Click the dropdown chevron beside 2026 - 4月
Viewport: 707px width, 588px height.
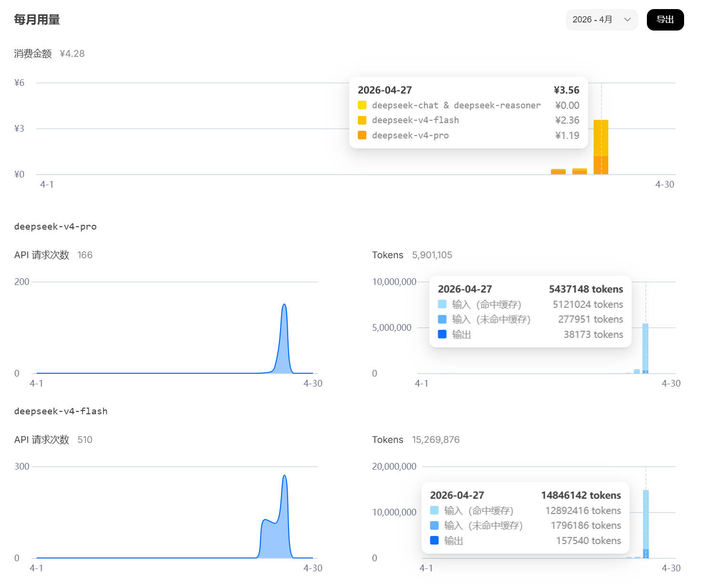coord(627,20)
